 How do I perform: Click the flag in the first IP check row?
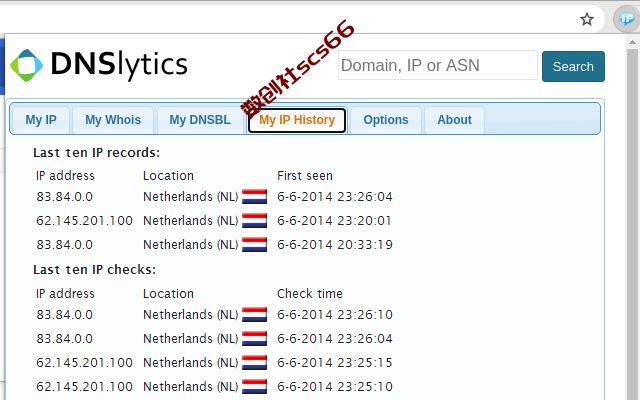click(x=254, y=315)
